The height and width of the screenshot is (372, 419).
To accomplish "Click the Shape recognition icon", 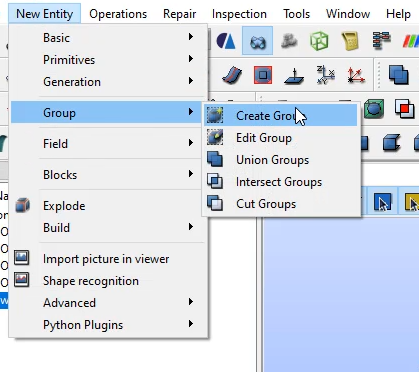I will pos(22,280).
